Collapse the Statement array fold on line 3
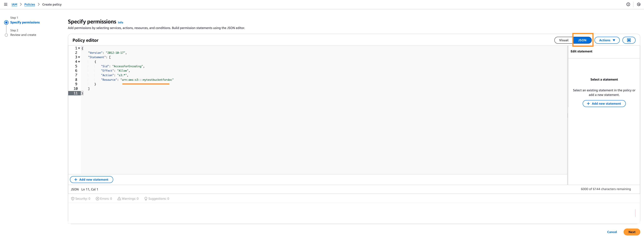 click(x=79, y=57)
